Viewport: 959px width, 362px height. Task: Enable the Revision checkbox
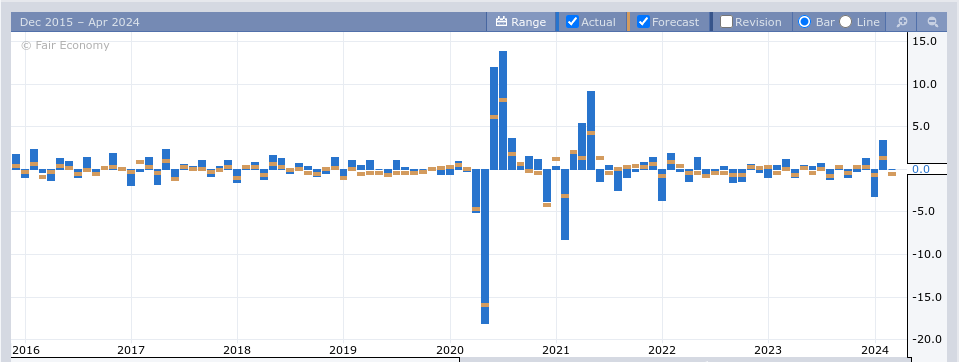click(727, 22)
